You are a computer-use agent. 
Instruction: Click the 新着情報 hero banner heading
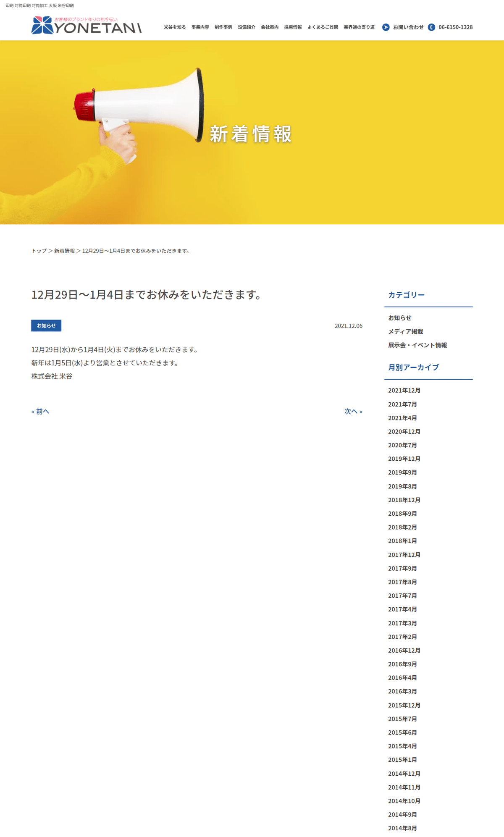(x=251, y=134)
